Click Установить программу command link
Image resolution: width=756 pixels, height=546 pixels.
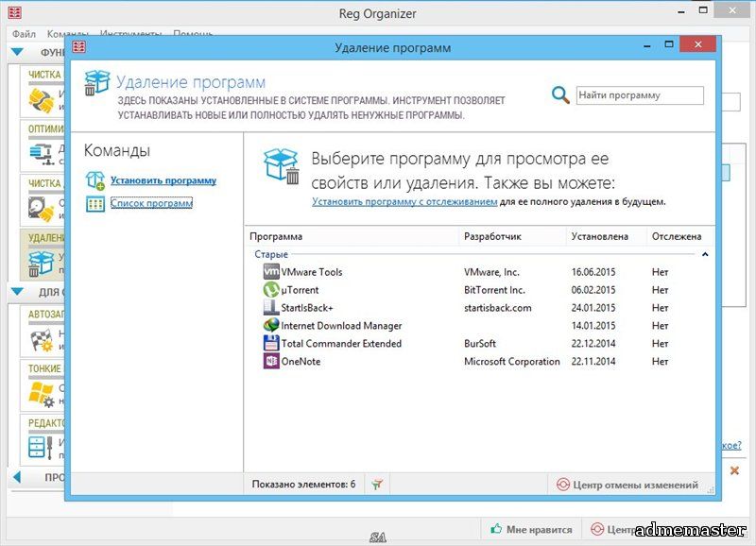(163, 180)
